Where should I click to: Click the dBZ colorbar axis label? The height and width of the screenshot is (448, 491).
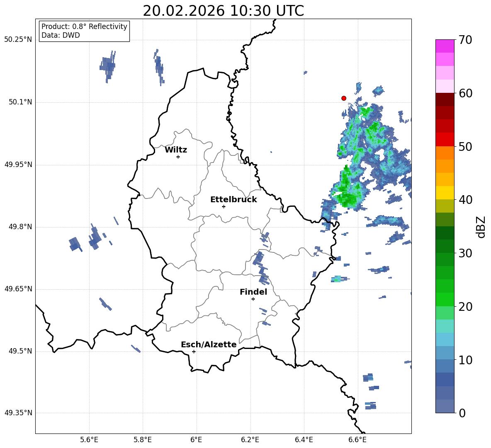click(x=481, y=227)
